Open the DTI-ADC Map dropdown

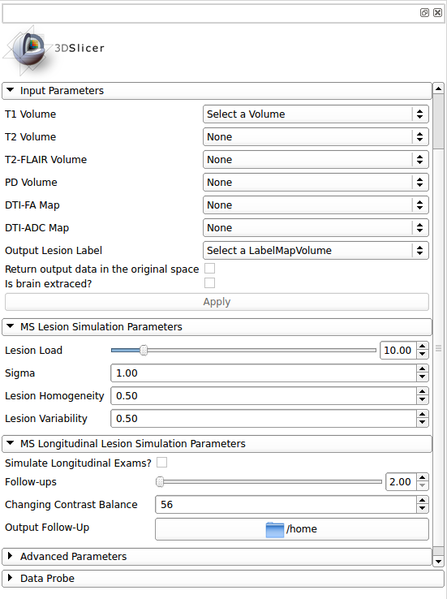[316, 228]
